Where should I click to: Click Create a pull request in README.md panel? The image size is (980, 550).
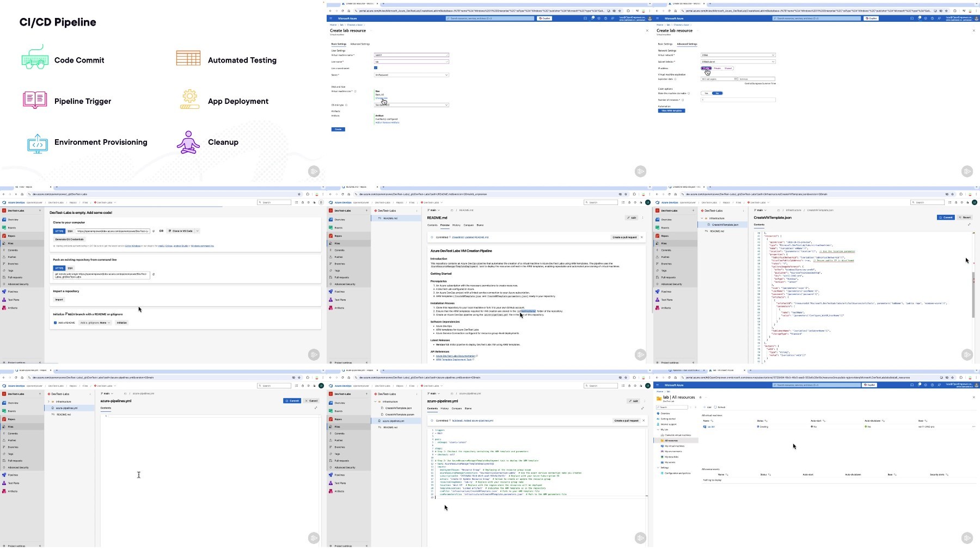point(624,237)
